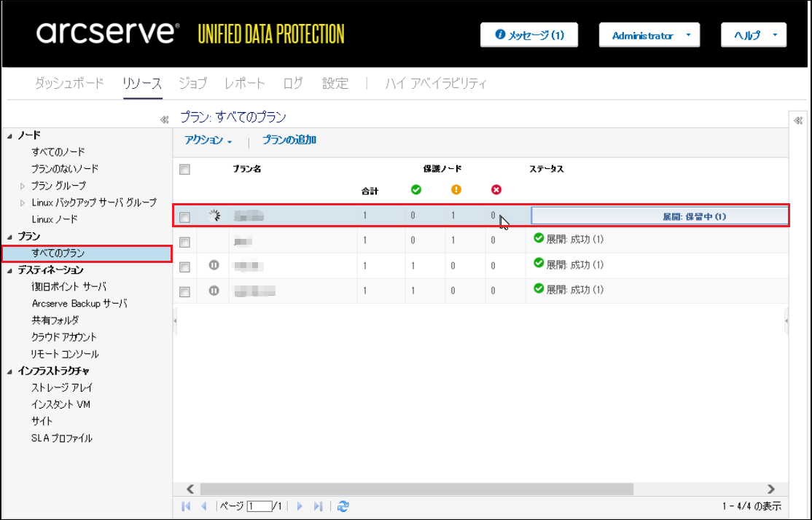The height and width of the screenshot is (520, 812).
Task: Click the loading spinner icon in first row
Action: pos(214,216)
